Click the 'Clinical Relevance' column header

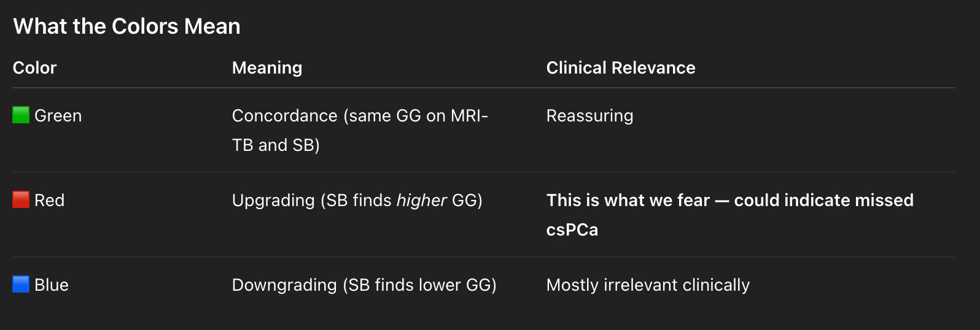[x=621, y=67]
